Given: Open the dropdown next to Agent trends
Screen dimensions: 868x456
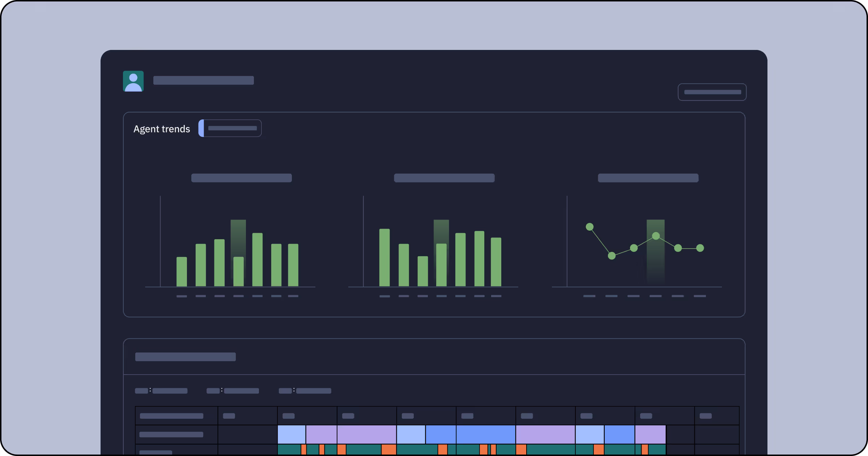Looking at the screenshot, I should point(230,128).
